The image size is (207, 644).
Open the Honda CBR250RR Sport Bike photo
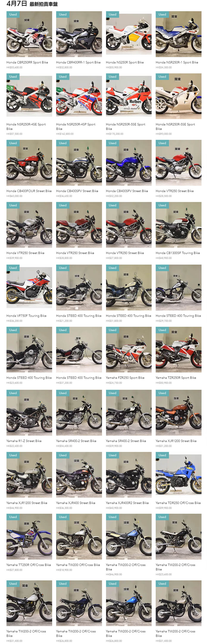click(x=29, y=34)
